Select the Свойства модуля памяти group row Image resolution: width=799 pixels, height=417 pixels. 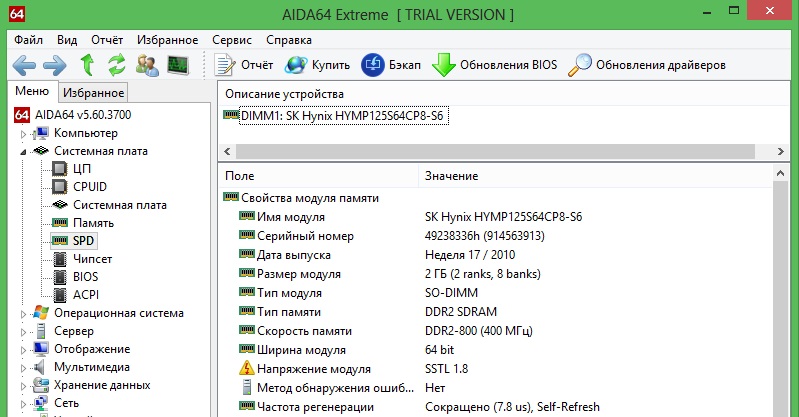point(310,198)
